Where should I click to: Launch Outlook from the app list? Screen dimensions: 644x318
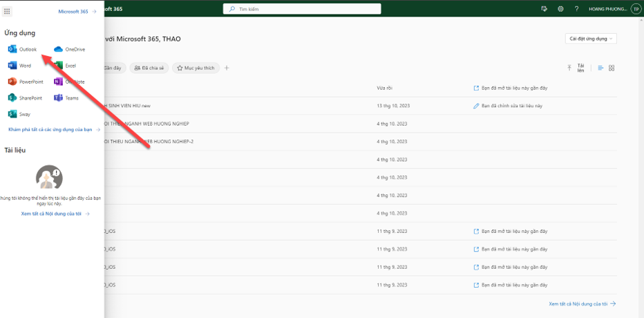(23, 49)
